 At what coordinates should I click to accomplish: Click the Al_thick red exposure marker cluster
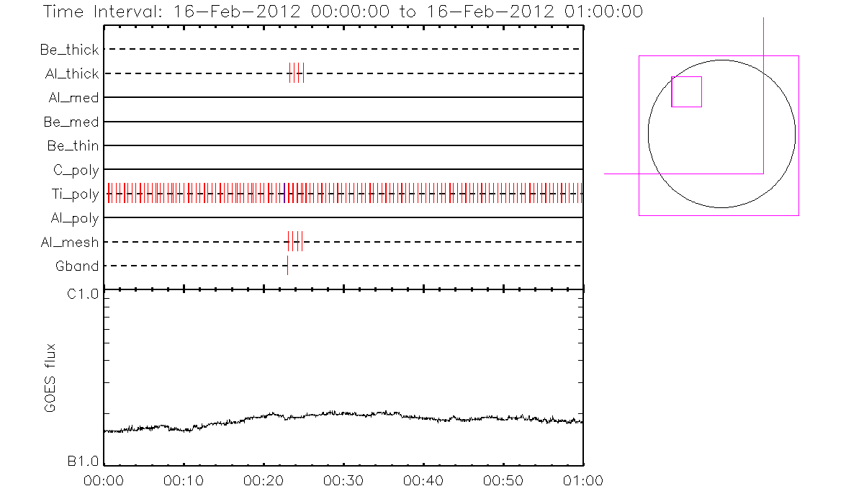click(x=296, y=73)
